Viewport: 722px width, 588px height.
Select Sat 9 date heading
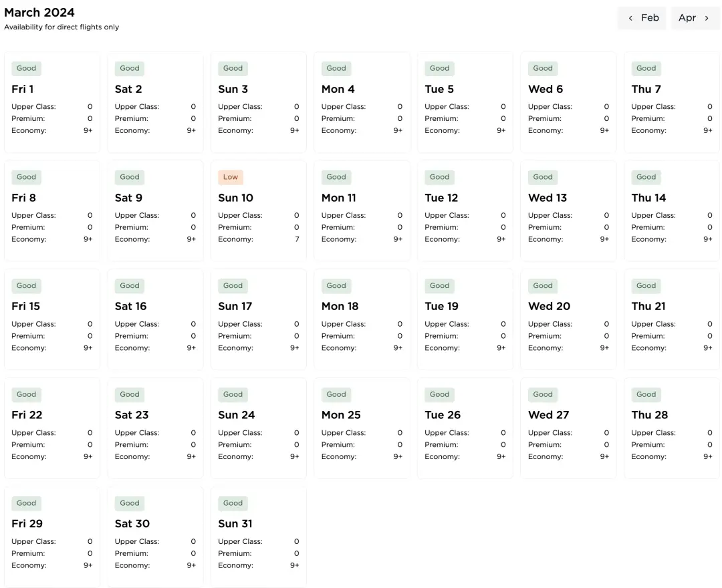[x=128, y=198]
